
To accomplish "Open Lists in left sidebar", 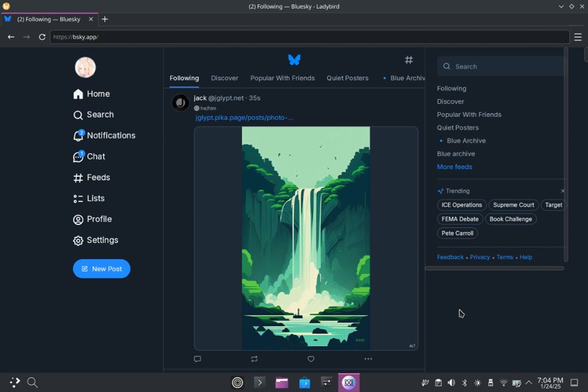I will 89,198.
